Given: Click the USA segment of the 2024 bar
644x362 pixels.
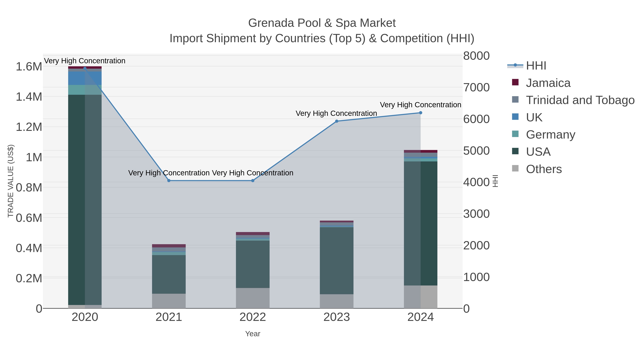Looking at the screenshot, I should click(x=421, y=224).
